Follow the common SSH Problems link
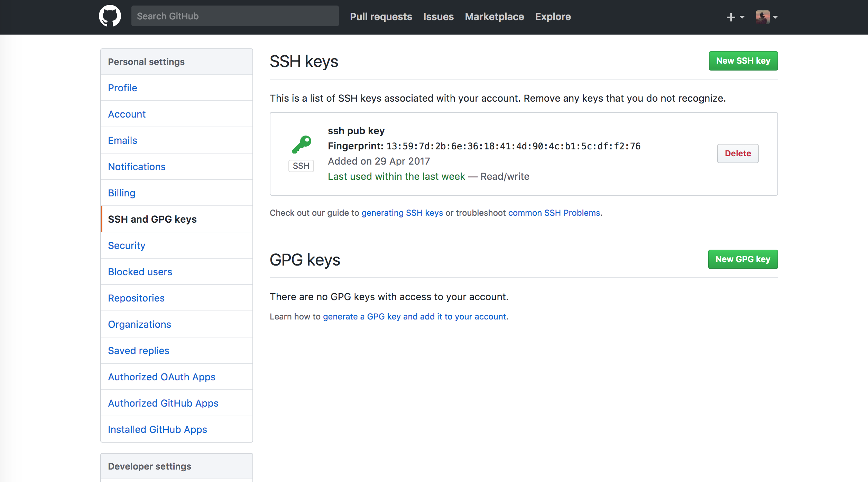The height and width of the screenshot is (482, 868). point(554,213)
